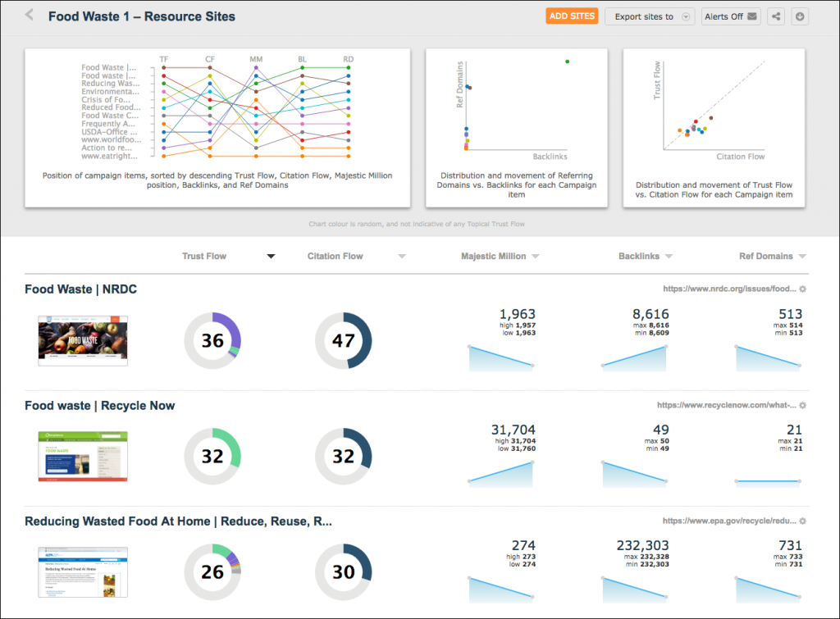Image resolution: width=840 pixels, height=619 pixels.
Task: Click the Food waste | Recycle Now thumbnail
Action: pos(83,456)
